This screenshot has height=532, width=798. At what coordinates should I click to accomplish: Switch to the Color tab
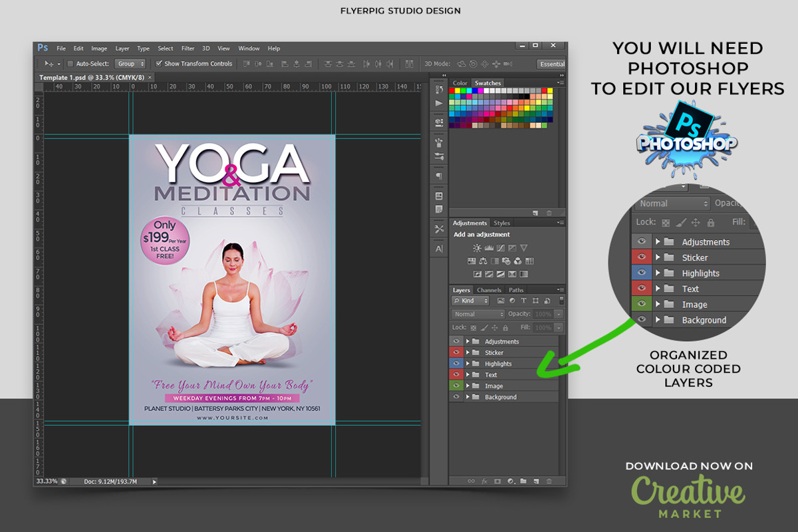tap(460, 83)
